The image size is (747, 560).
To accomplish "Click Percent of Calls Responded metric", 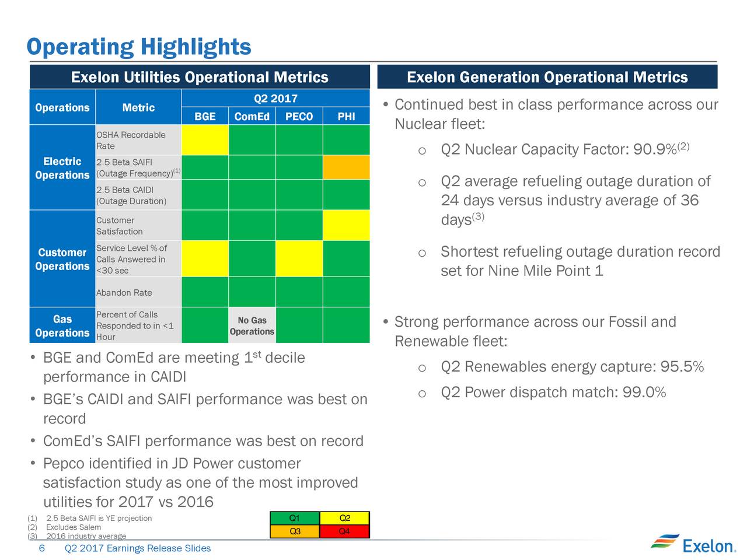I will (138, 325).
